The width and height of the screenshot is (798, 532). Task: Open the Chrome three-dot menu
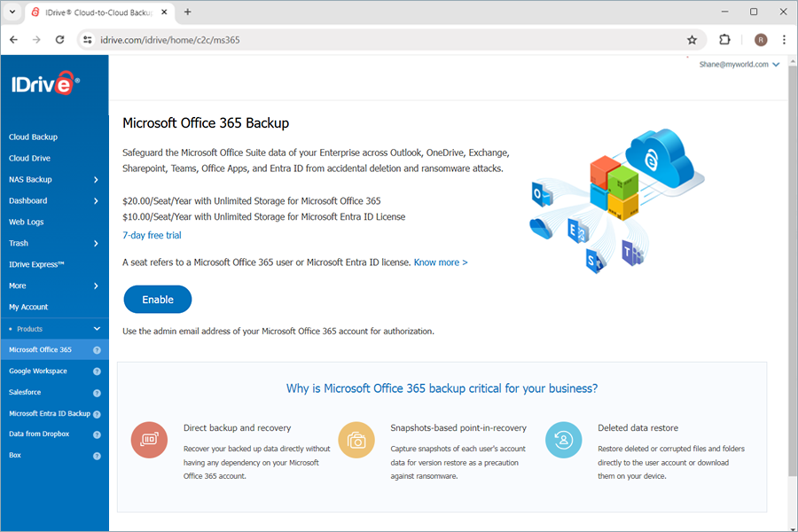784,40
